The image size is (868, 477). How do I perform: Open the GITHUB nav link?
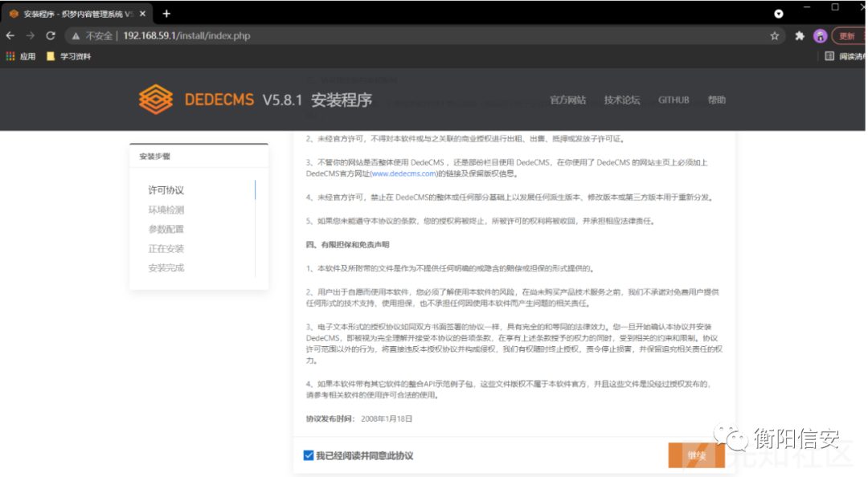tap(674, 100)
